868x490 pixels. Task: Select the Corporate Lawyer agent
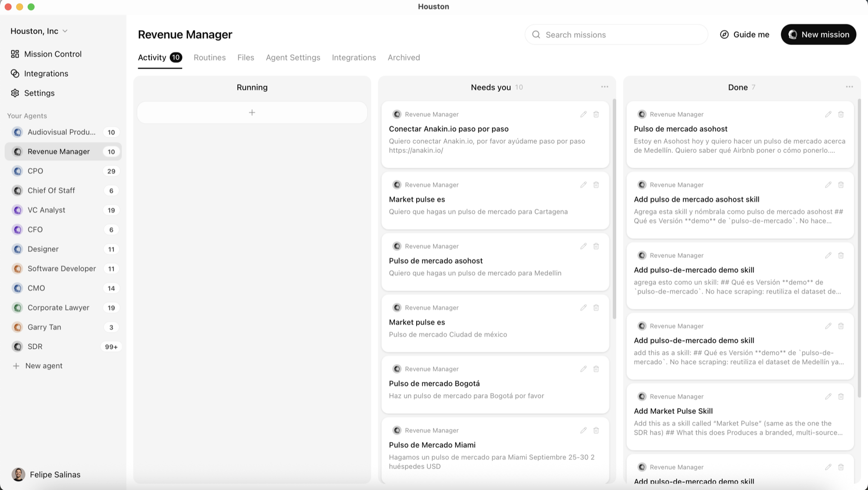pos(63,308)
